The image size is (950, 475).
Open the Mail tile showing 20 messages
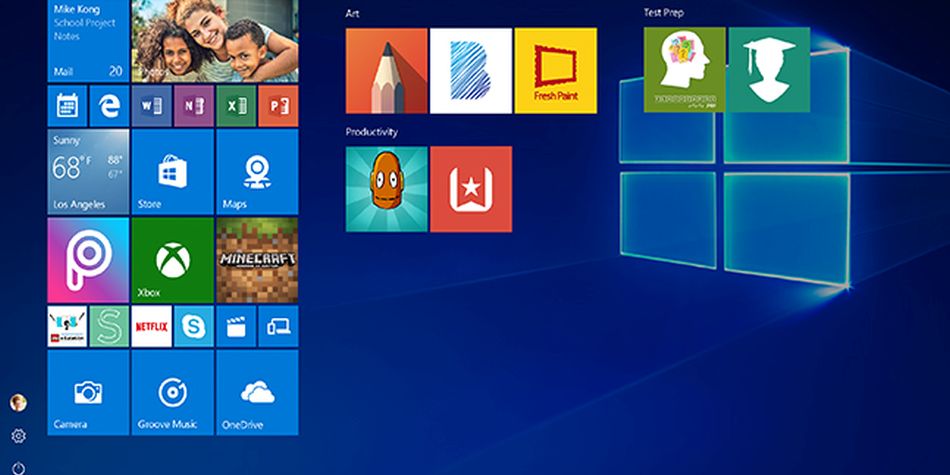coord(88,41)
